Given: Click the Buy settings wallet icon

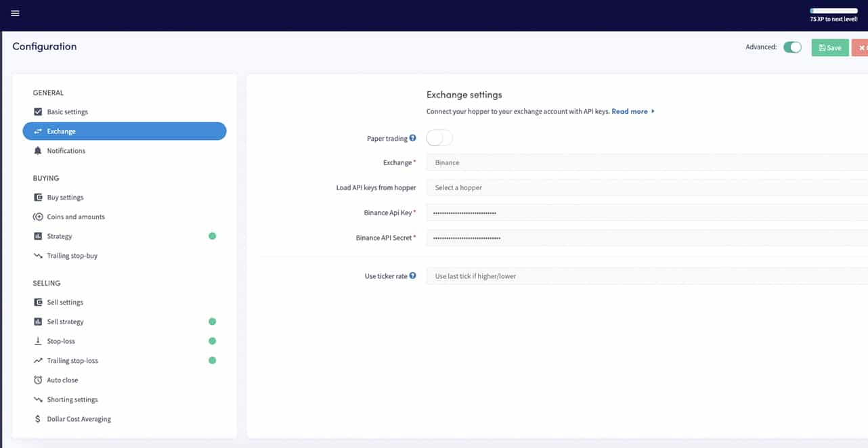Looking at the screenshot, I should coord(38,198).
